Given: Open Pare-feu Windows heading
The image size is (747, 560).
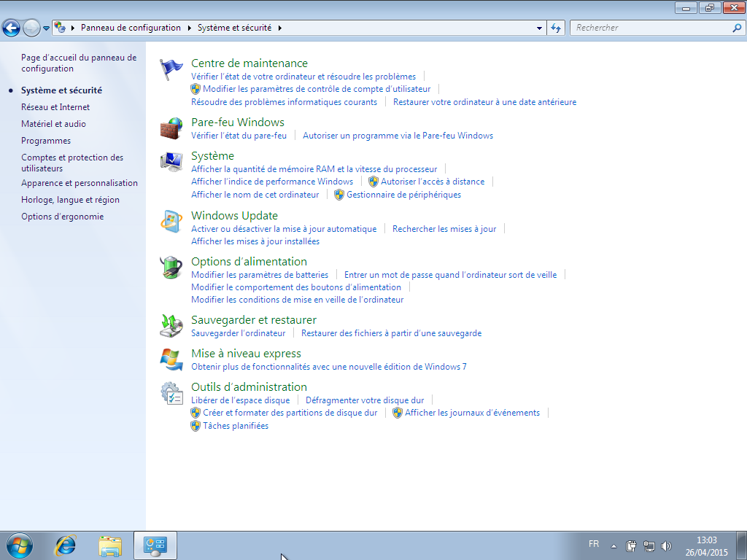Looking at the screenshot, I should click(237, 122).
